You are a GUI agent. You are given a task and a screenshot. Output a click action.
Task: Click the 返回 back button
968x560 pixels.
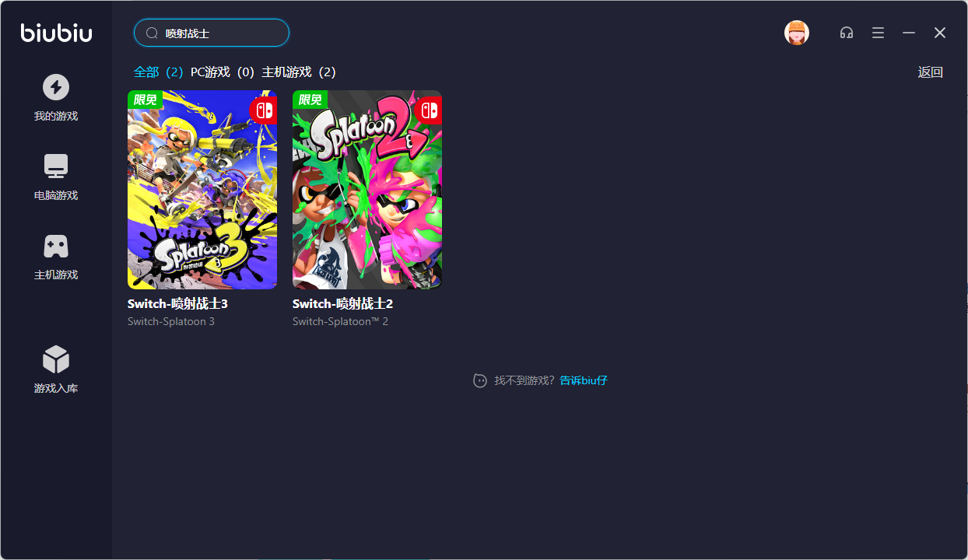[x=931, y=72]
